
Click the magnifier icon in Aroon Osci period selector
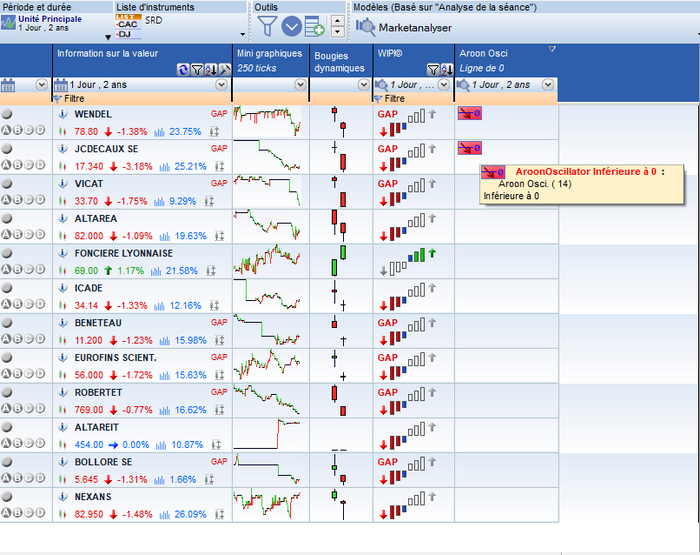[x=462, y=84]
